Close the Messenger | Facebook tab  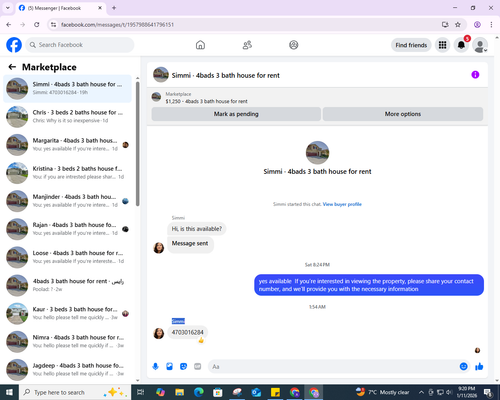click(100, 8)
